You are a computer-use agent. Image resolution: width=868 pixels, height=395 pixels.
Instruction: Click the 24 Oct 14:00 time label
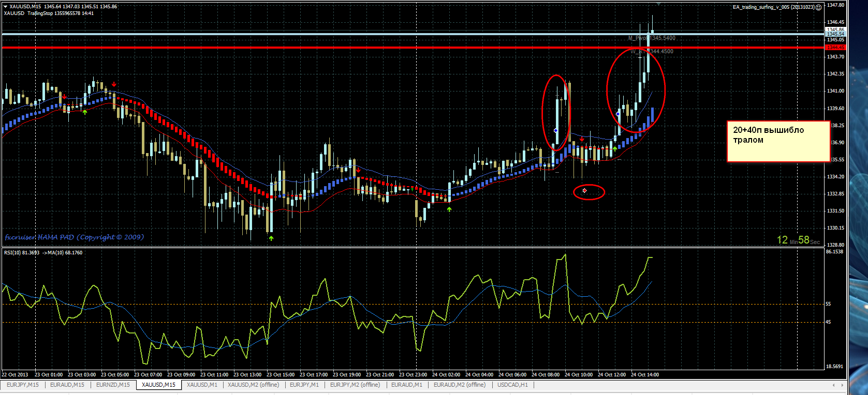click(x=645, y=375)
